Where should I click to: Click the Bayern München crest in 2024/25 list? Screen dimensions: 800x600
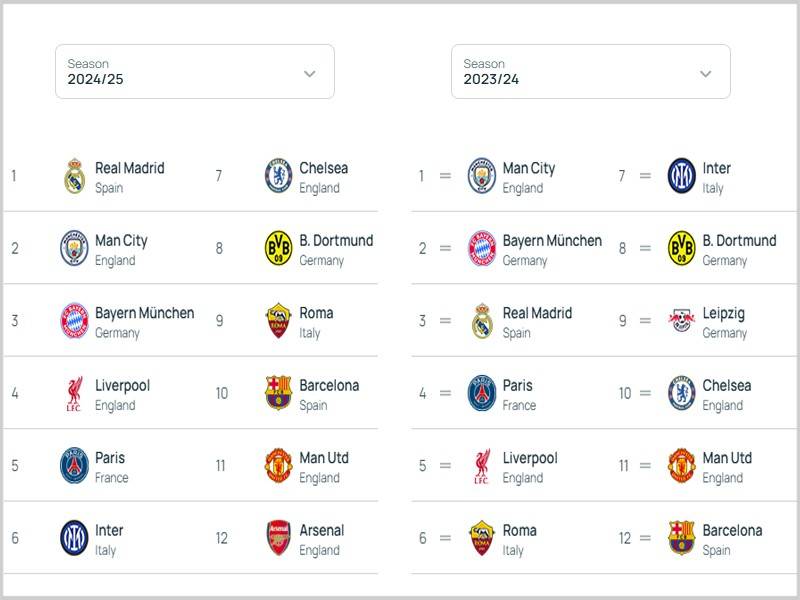point(74,321)
